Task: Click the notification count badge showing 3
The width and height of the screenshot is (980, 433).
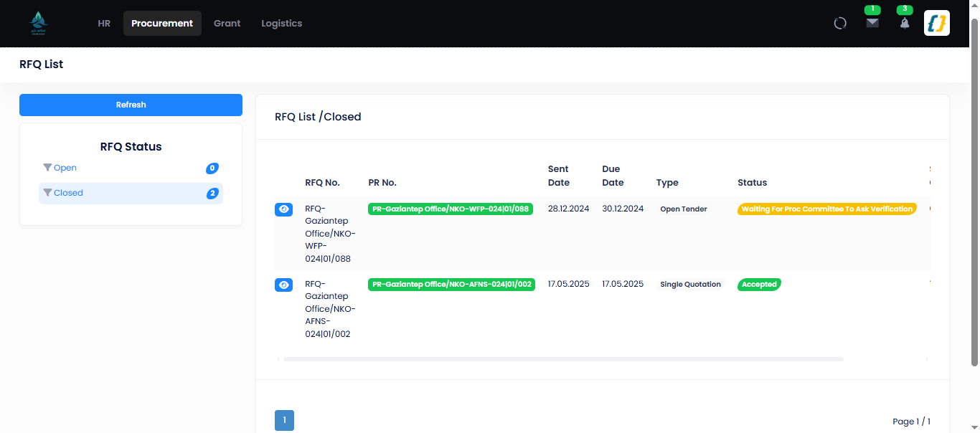Action: [x=905, y=9]
